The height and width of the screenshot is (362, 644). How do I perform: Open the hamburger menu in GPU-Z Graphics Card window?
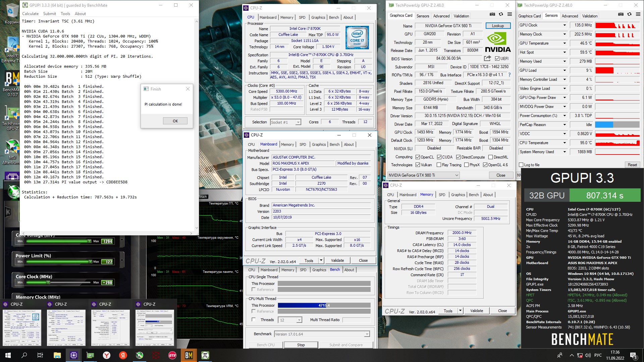(509, 14)
